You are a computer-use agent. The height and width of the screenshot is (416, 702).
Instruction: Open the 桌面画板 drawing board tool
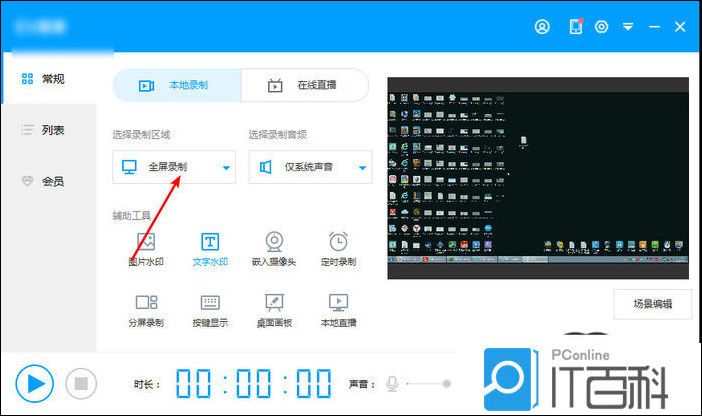274,311
